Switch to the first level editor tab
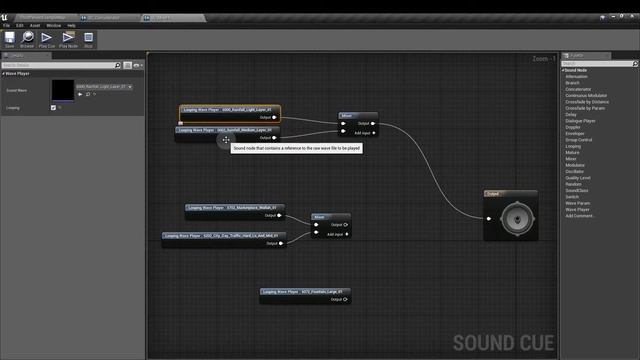 pos(45,18)
